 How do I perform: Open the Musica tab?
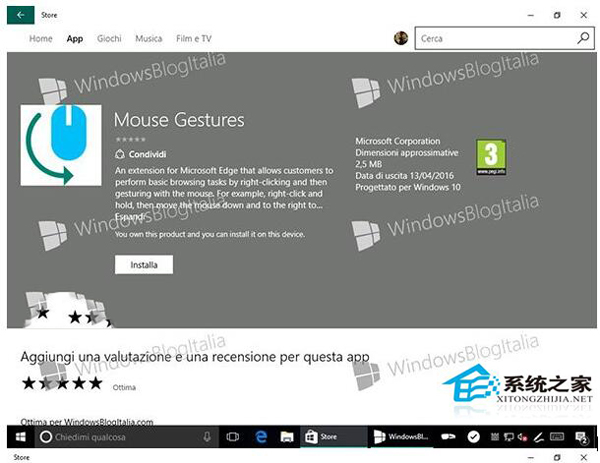[148, 38]
